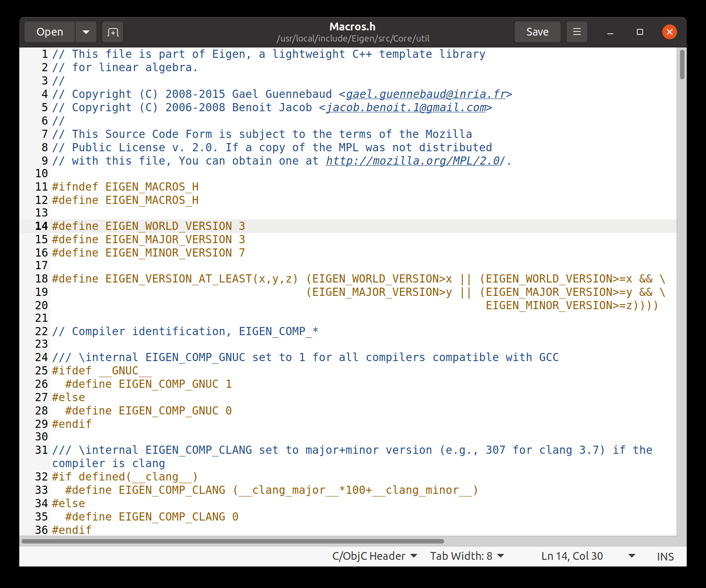Minimize the gedit window
This screenshot has width=706, height=588.
[x=610, y=32]
